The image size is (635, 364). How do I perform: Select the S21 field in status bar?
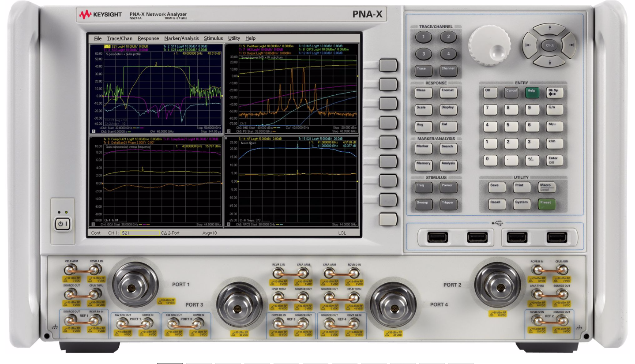point(140,233)
